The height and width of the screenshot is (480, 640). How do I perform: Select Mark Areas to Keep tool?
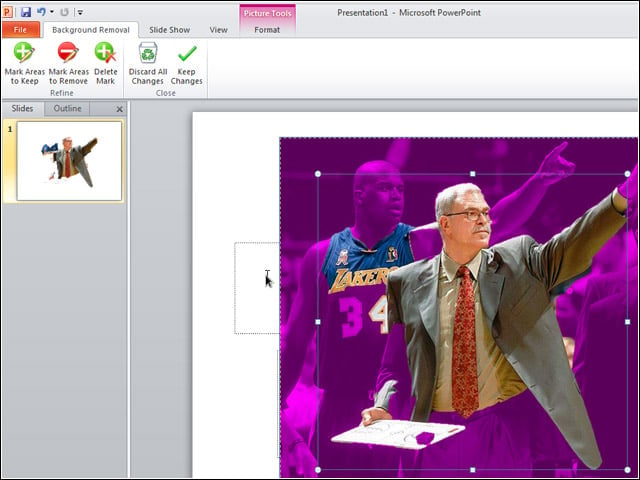(24, 64)
